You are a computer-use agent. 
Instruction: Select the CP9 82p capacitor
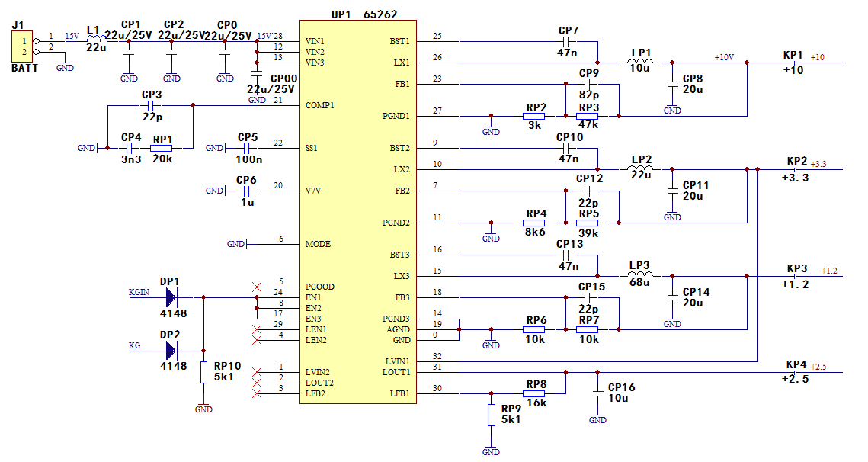[588, 84]
